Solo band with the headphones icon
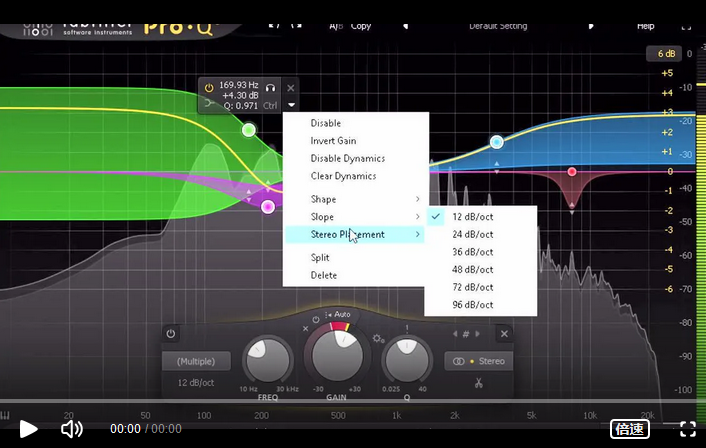 pos(270,87)
